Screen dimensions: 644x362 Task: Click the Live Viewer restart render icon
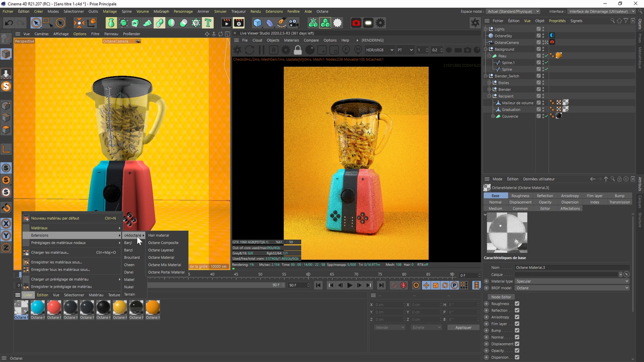(x=249, y=50)
